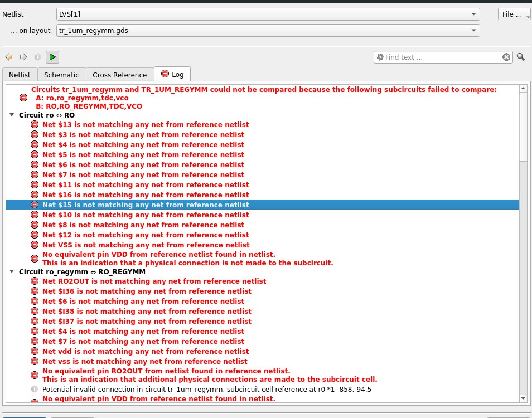Click error icon beside Net $13 message
Viewport: 532px width, 418px height.
(35, 124)
